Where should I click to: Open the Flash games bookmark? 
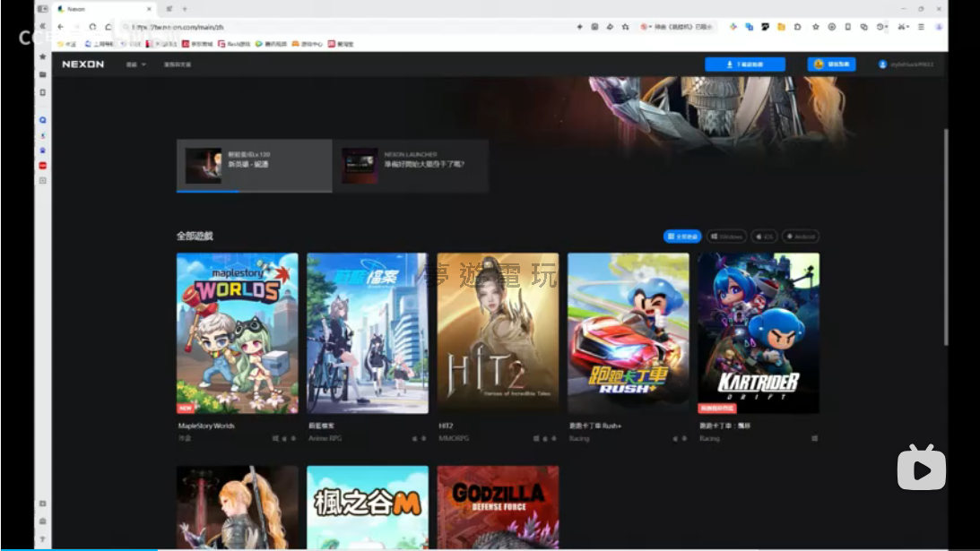point(234,44)
